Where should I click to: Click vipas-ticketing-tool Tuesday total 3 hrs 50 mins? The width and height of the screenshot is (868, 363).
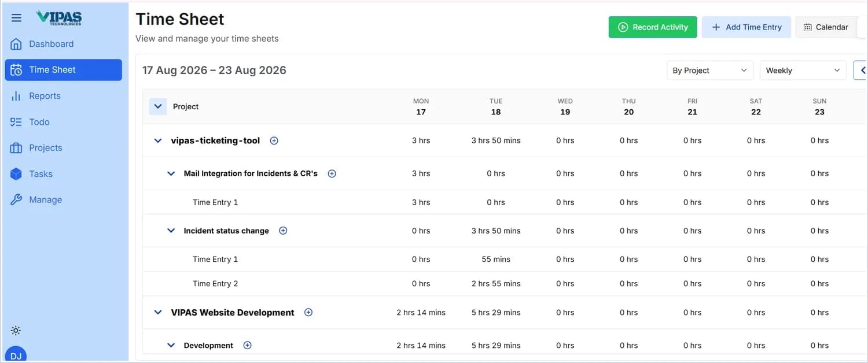tap(496, 140)
